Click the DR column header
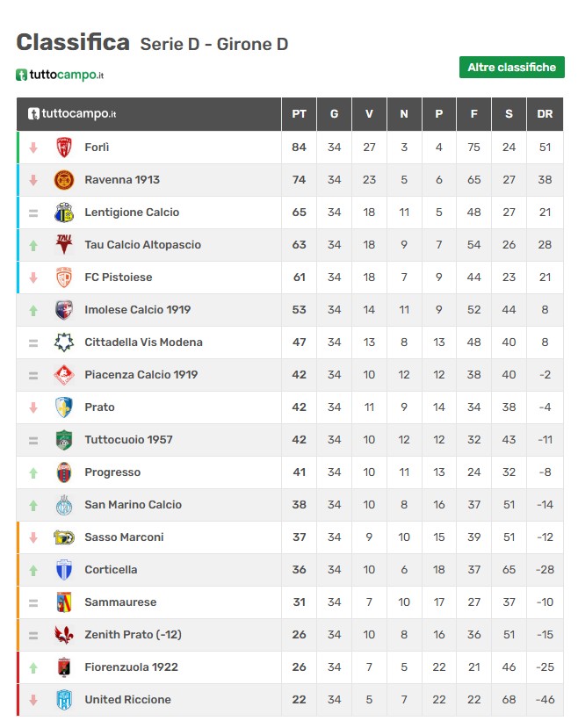 (545, 114)
